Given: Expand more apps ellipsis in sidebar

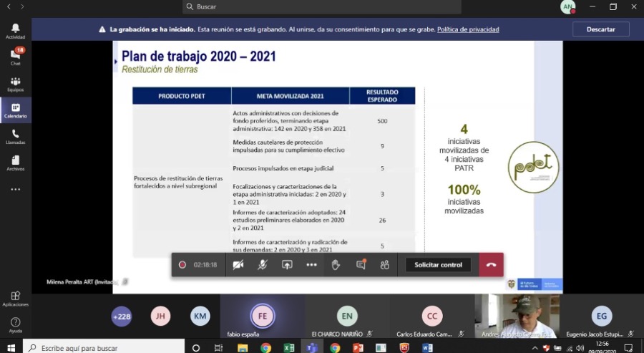Looking at the screenshot, I should (15, 190).
